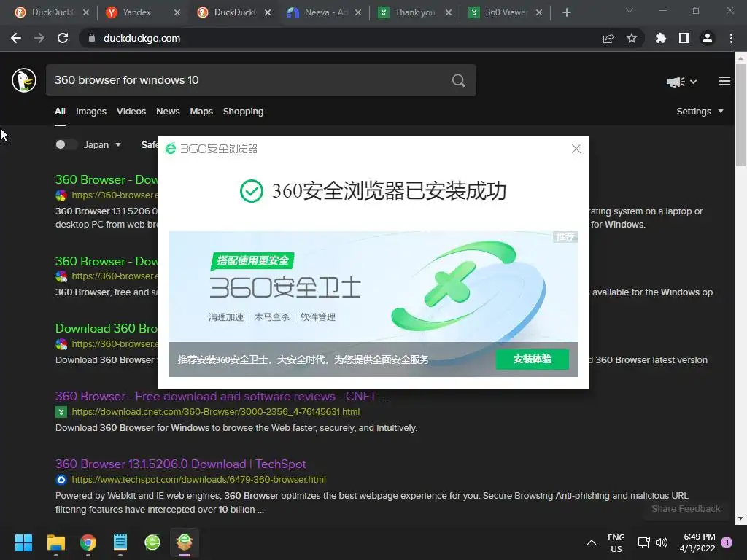Open the notification count badge
This screenshot has height=560, width=747.
tap(727, 542)
